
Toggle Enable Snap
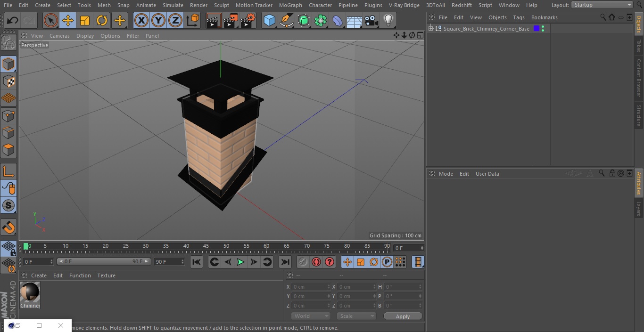[8, 228]
